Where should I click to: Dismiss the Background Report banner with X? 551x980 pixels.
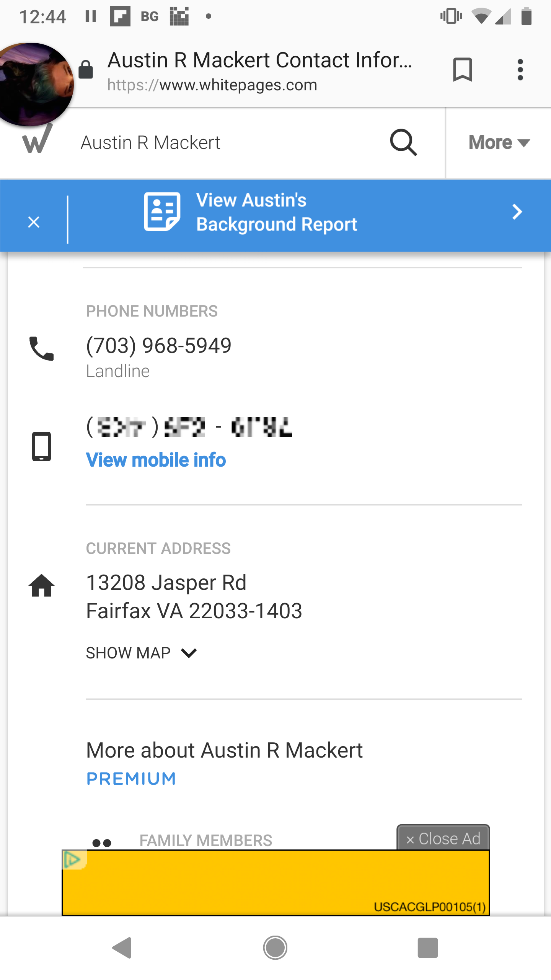[x=34, y=222]
